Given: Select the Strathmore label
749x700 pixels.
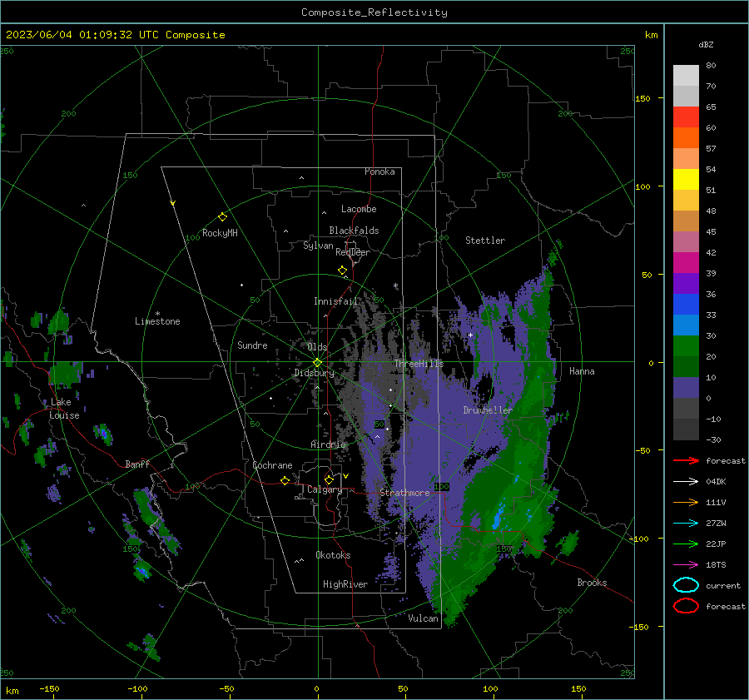Looking at the screenshot, I should (404, 493).
